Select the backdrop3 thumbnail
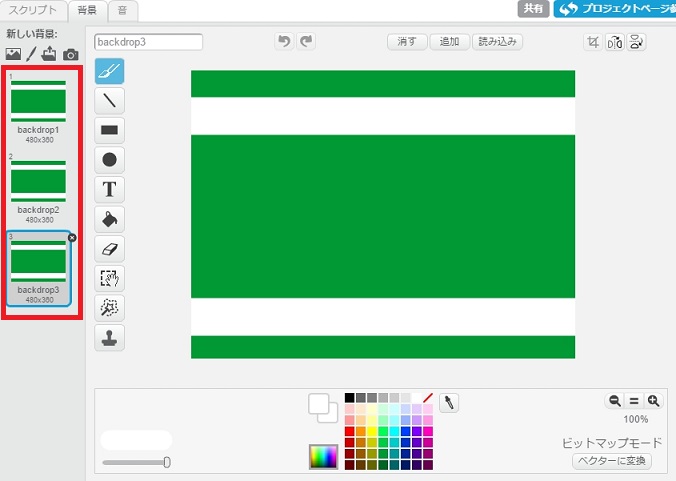676x481 pixels. coord(38,269)
